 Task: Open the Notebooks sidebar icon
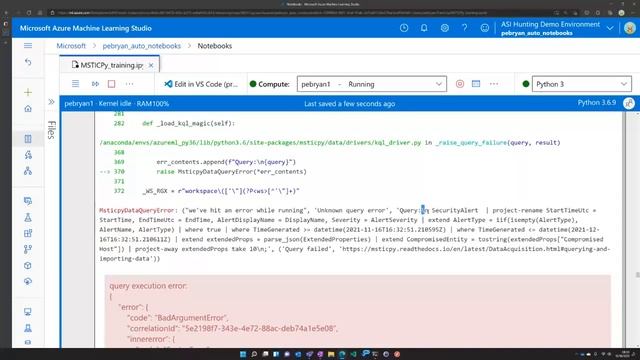click(28, 139)
